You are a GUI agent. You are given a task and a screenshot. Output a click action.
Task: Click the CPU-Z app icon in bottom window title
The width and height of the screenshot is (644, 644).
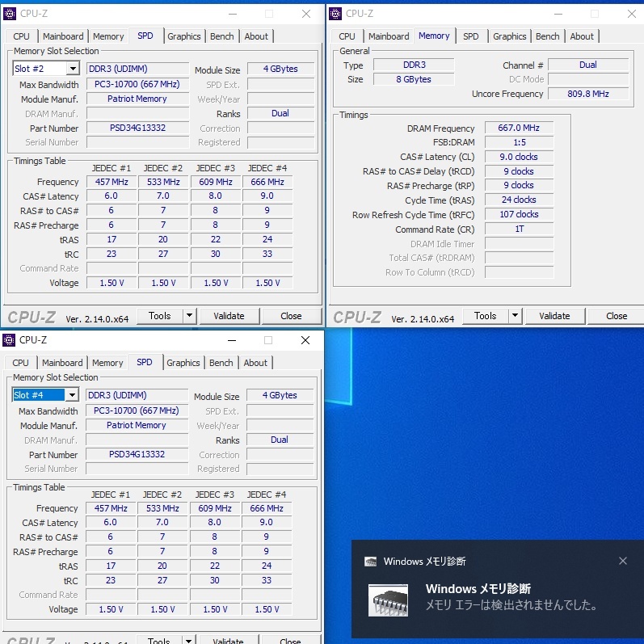coord(9,340)
